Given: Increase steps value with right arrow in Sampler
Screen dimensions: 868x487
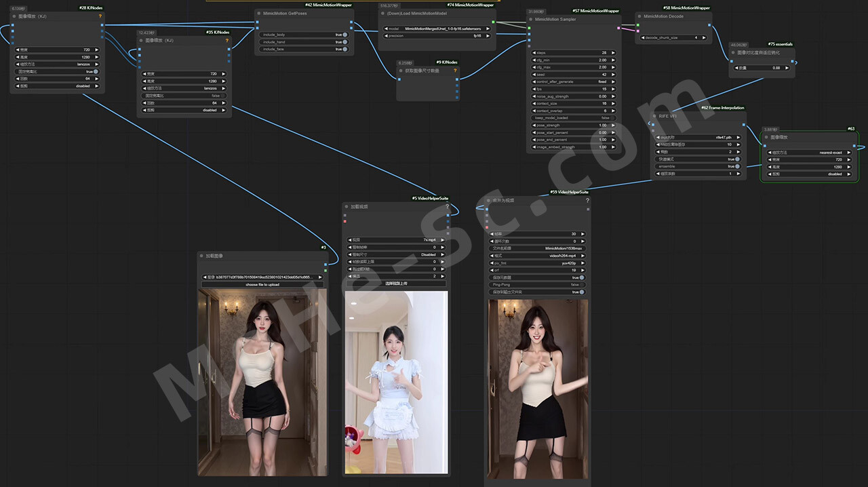Looking at the screenshot, I should (x=612, y=52).
